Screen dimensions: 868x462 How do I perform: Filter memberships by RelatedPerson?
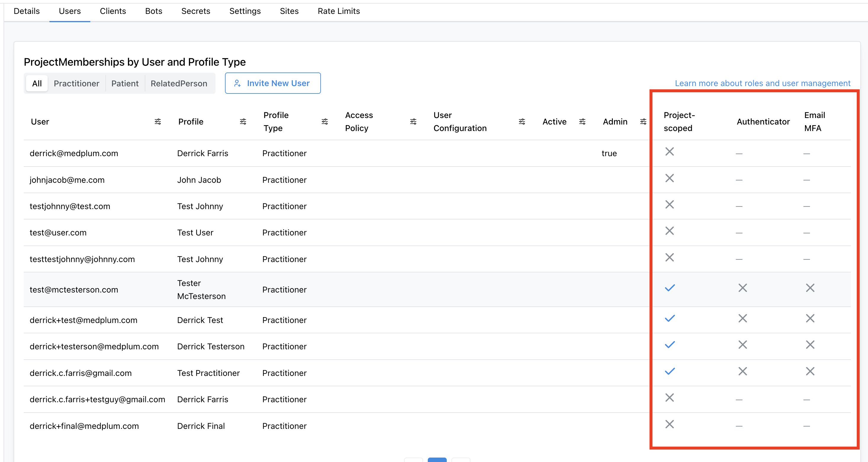point(179,83)
